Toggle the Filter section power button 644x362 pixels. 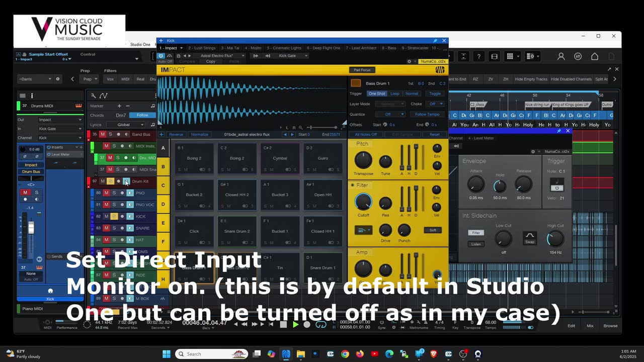point(353,185)
